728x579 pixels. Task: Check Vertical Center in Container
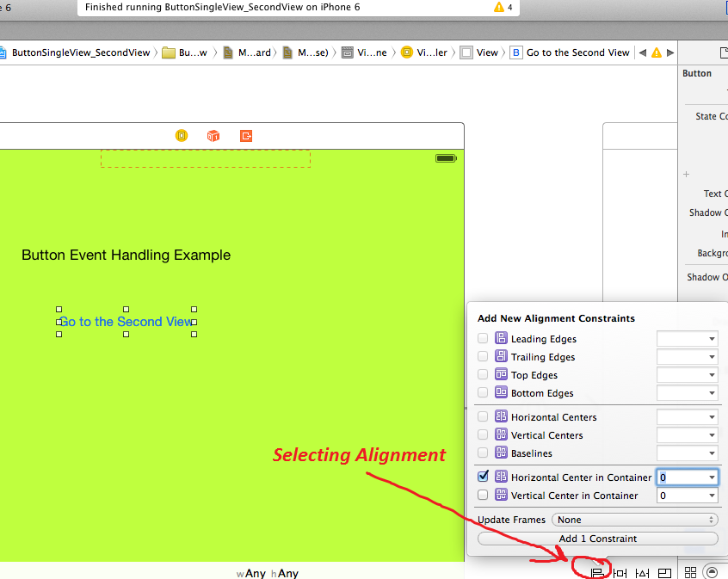click(483, 496)
